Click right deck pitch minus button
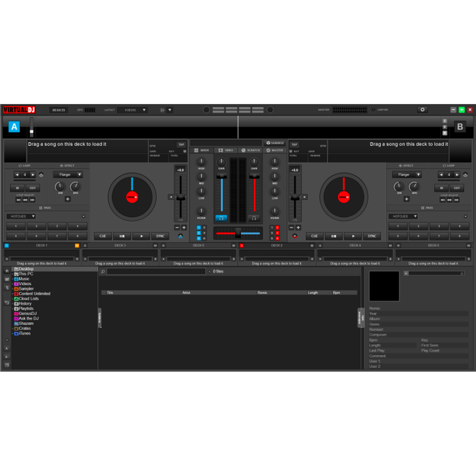This screenshot has width=476, height=476. [291, 227]
